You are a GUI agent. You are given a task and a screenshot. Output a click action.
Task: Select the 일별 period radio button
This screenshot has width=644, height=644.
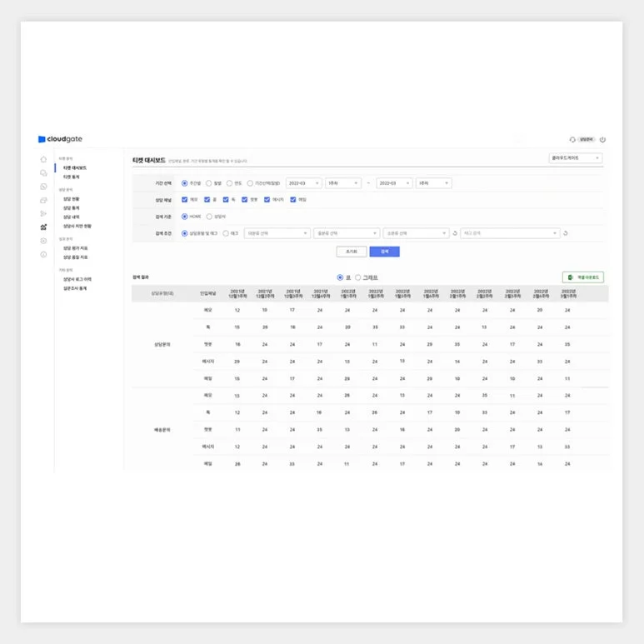(x=208, y=183)
